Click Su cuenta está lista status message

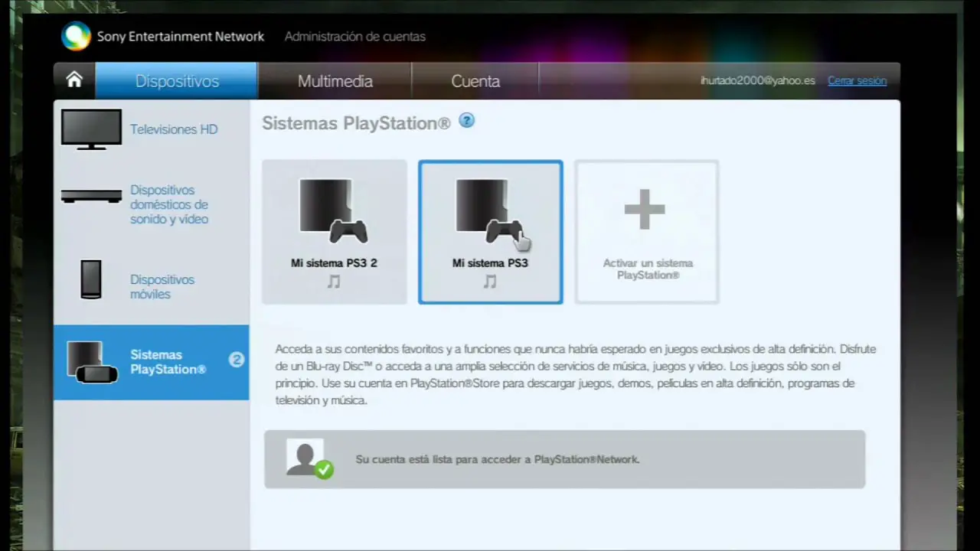[x=497, y=459]
